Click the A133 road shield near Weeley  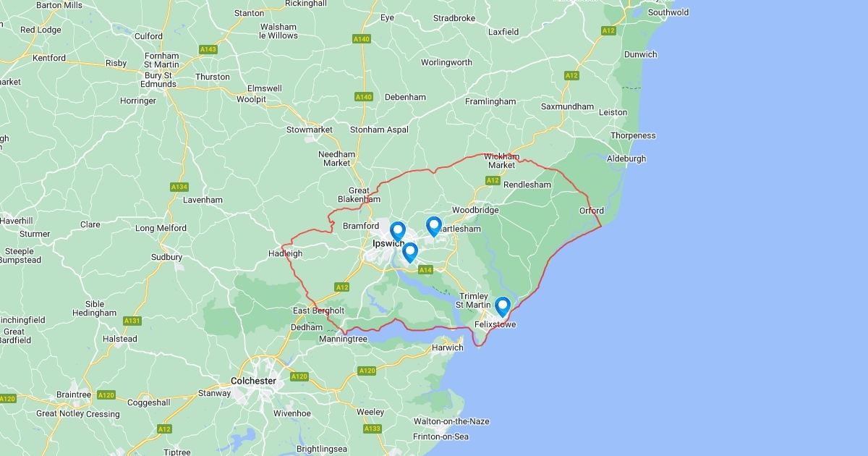click(x=372, y=428)
